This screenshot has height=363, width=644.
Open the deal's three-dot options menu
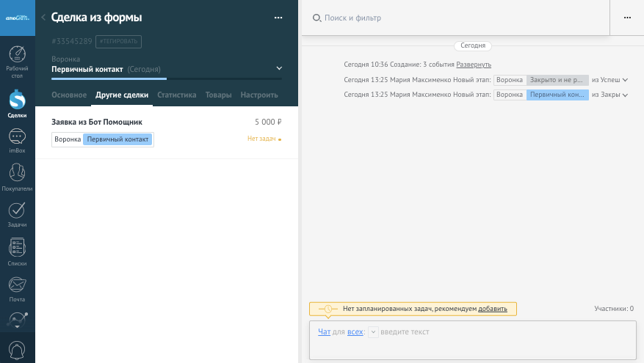tap(278, 18)
